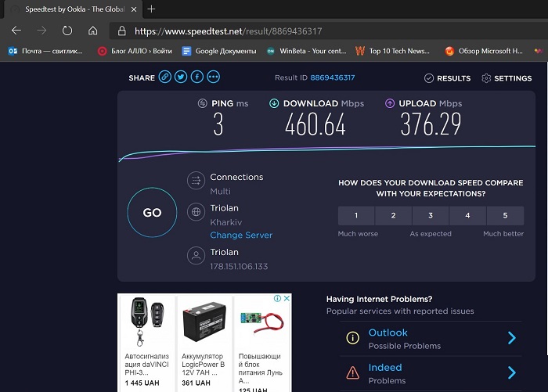Go back in browser history
Image resolution: width=548 pixels, height=392 pixels.
tap(16, 31)
